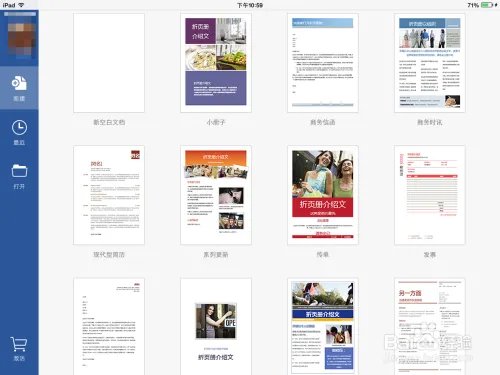Open the template showing woman with OPEN sign

[x=216, y=326]
